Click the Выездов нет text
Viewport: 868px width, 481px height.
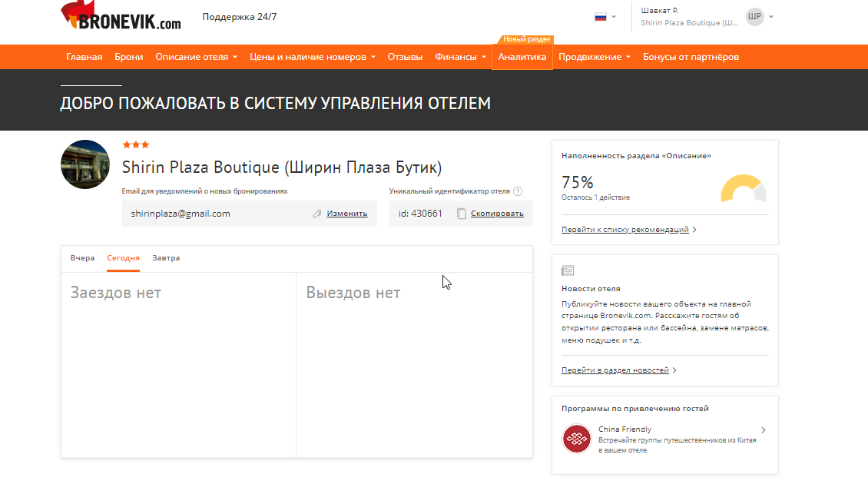click(353, 292)
